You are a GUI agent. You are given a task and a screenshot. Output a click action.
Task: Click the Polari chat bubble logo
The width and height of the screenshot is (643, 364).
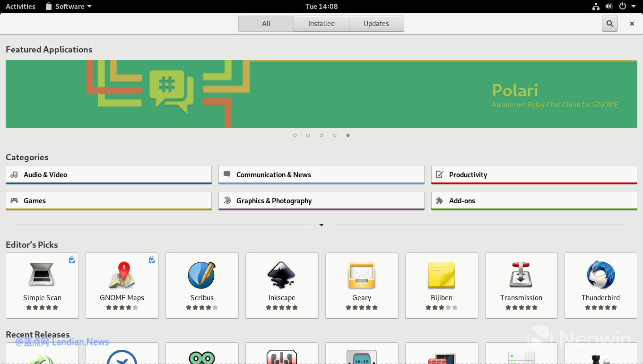click(171, 92)
